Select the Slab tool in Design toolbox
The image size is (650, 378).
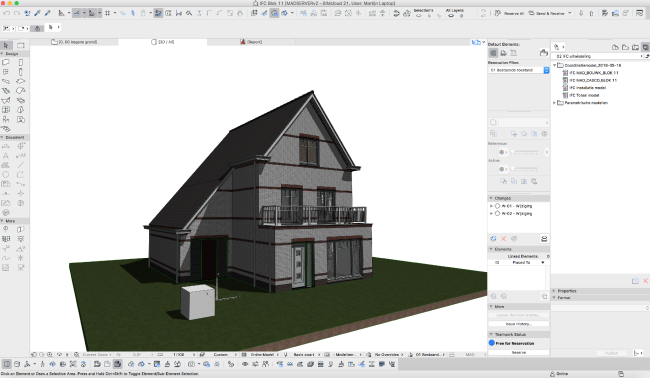point(21,81)
